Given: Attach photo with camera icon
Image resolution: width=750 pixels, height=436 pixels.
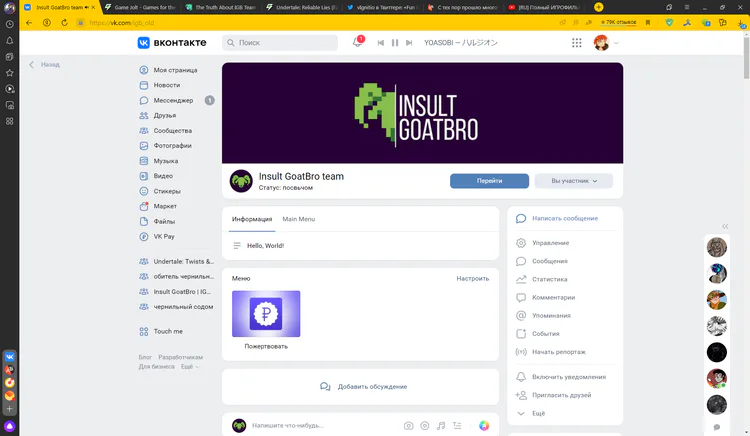Looking at the screenshot, I should (x=408, y=425).
